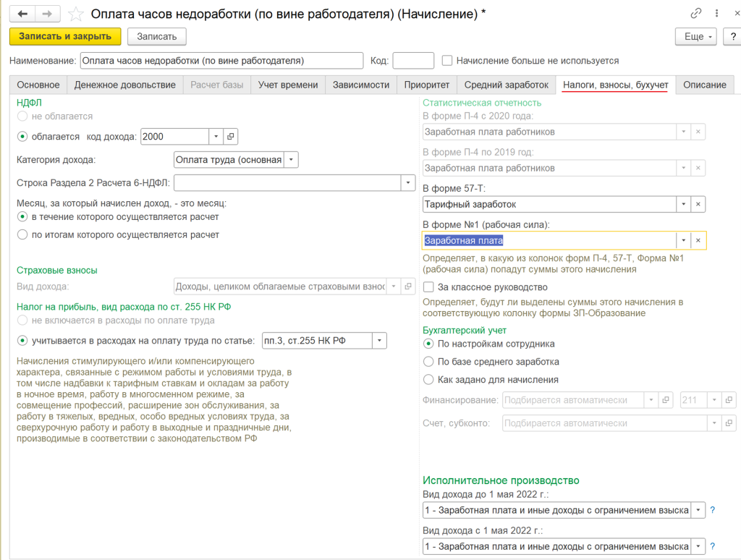
Task: Switch to the Приоритет tab
Action: (x=427, y=85)
